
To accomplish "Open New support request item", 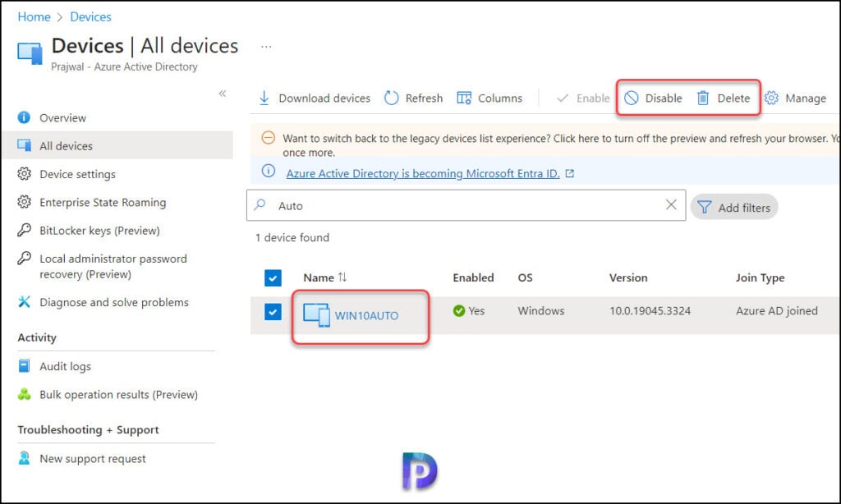I will (x=92, y=459).
